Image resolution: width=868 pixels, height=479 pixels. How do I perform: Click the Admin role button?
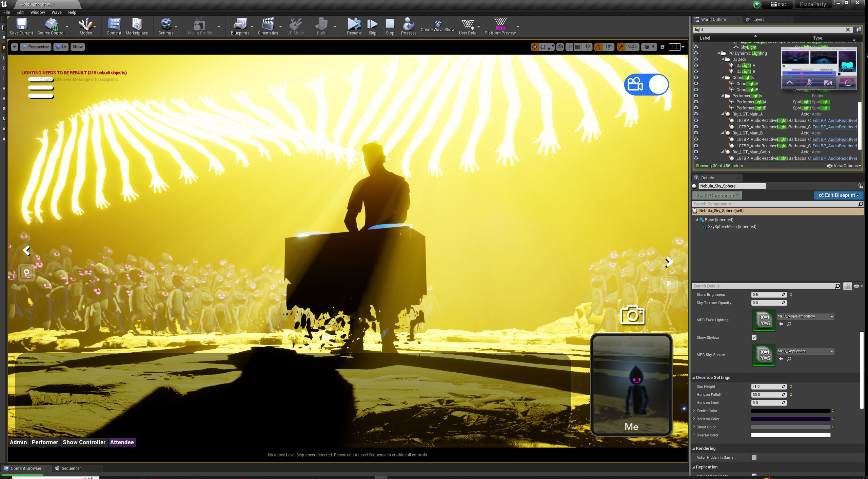pos(18,442)
